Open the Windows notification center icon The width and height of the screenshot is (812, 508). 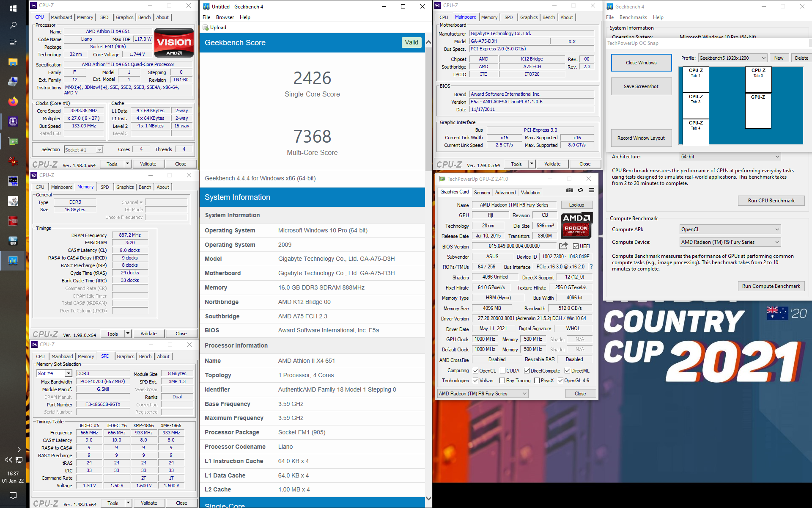(x=13, y=495)
